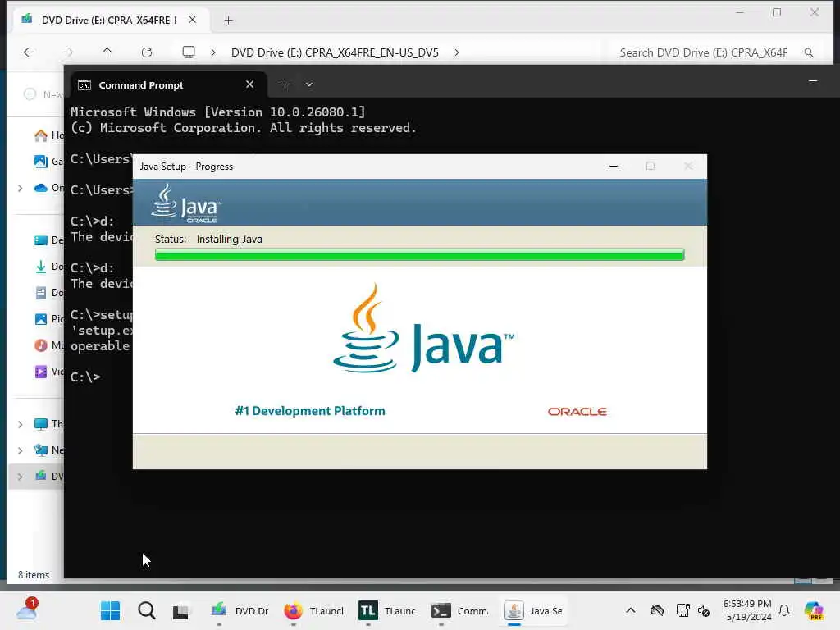Screen dimensions: 840x630
Task: Open the Windows Start menu
Action: [x=111, y=610]
